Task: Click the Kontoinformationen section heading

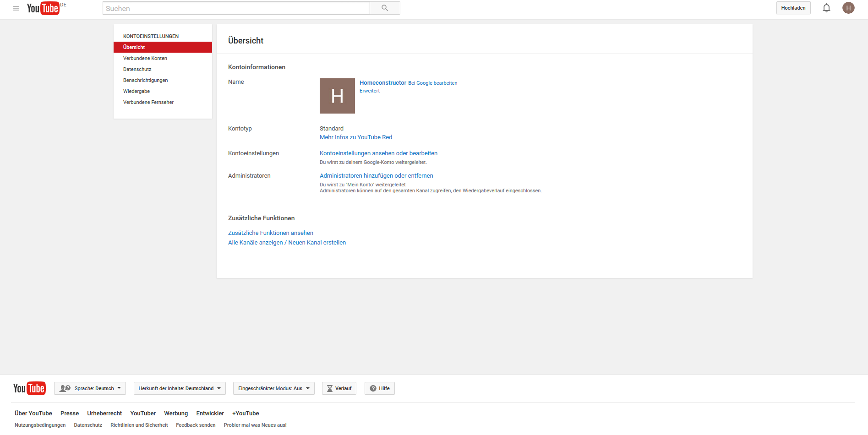Action: tap(257, 67)
